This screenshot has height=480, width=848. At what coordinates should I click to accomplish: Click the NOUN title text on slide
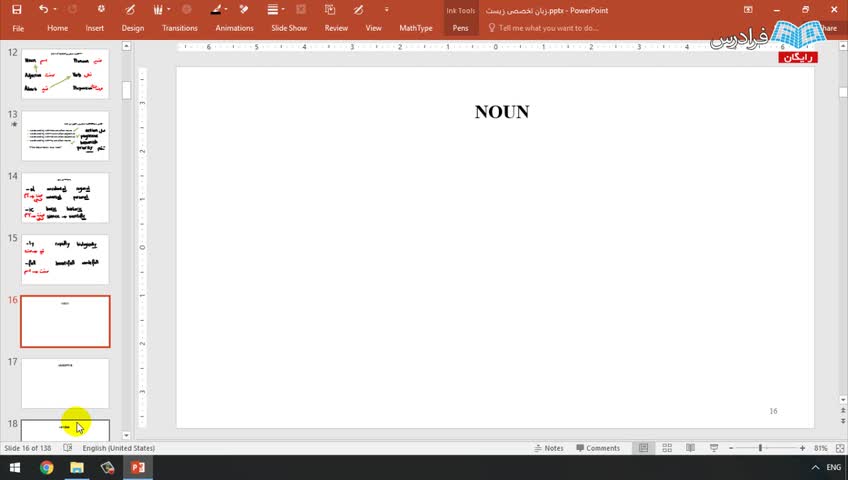coord(502,112)
